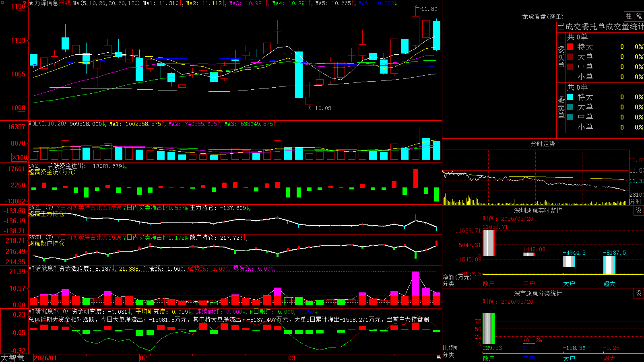Click the 深市超赢分类统计 panel title
Viewport: 644px width, 362px height.
538,293
